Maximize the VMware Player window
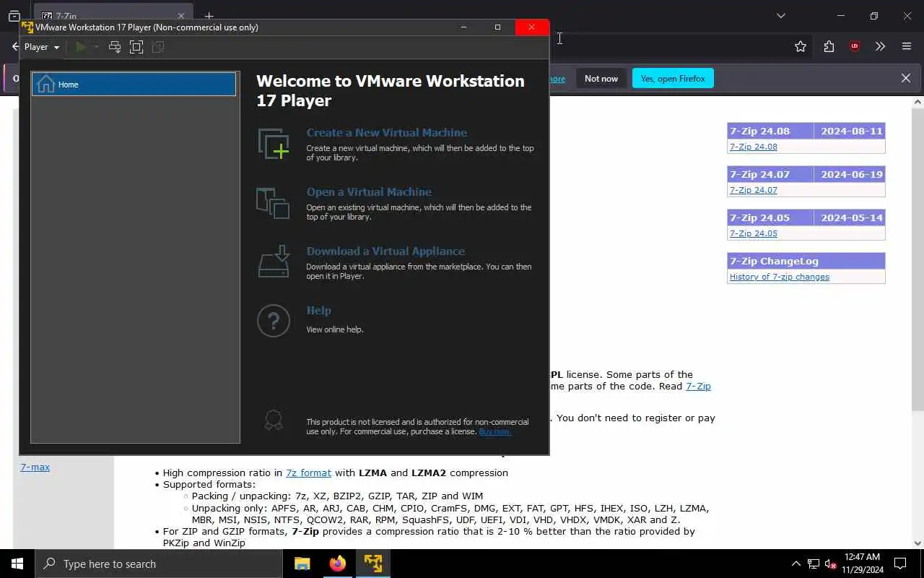924x578 pixels. [497, 27]
